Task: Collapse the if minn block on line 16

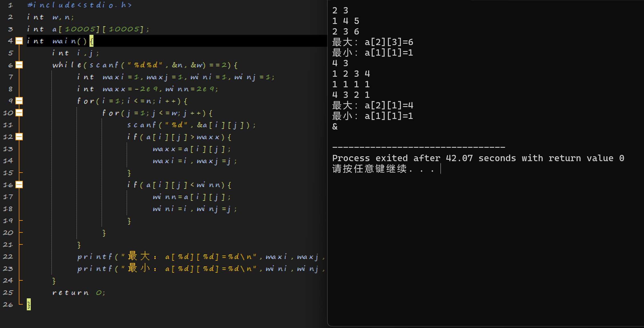Action: (x=19, y=185)
